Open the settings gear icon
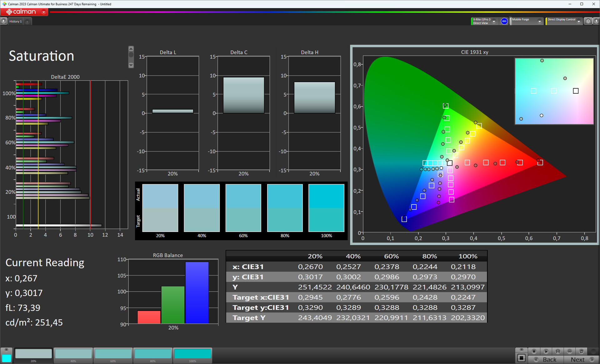The height and width of the screenshot is (364, 600). point(588,21)
